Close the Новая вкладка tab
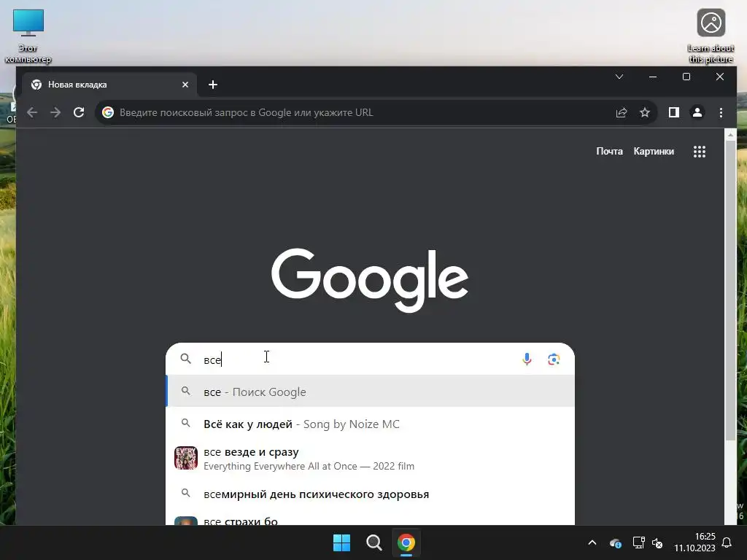 (x=185, y=85)
